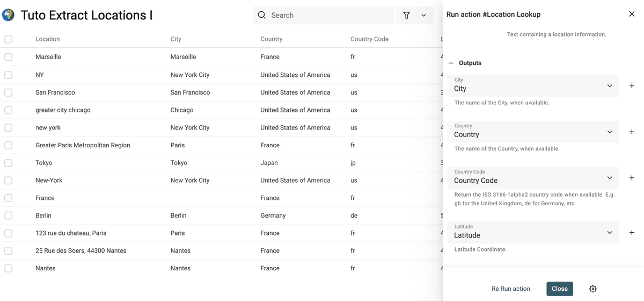Check the San Francisco row checkbox

tap(8, 92)
